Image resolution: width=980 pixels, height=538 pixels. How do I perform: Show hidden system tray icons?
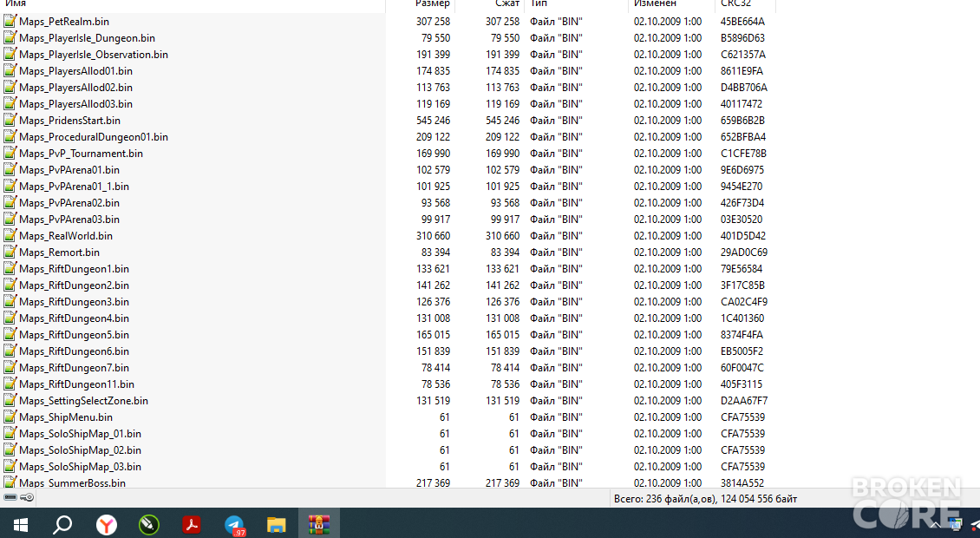click(935, 525)
